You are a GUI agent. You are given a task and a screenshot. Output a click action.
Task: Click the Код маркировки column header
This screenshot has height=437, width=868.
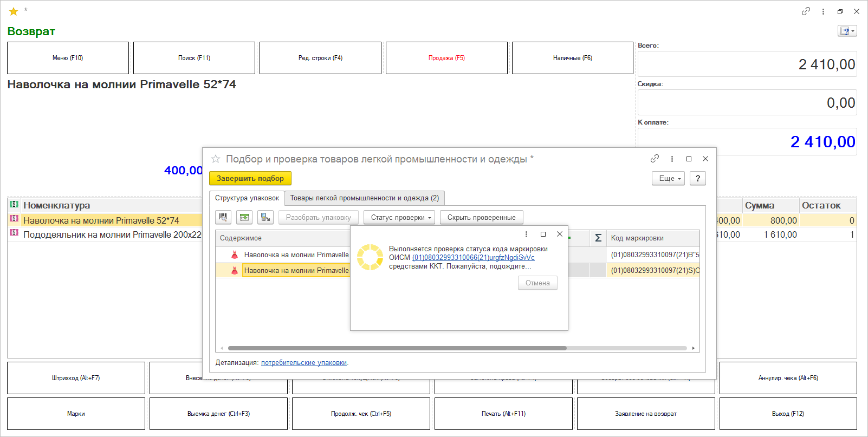(653, 238)
